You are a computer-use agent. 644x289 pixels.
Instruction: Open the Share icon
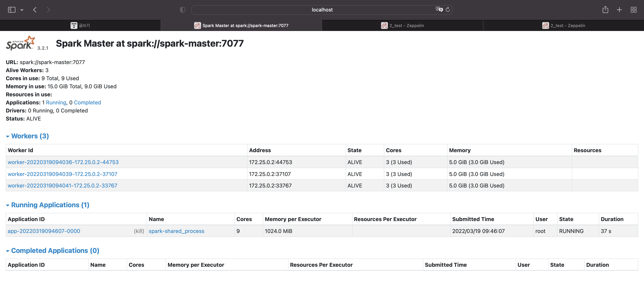pyautogui.click(x=605, y=10)
